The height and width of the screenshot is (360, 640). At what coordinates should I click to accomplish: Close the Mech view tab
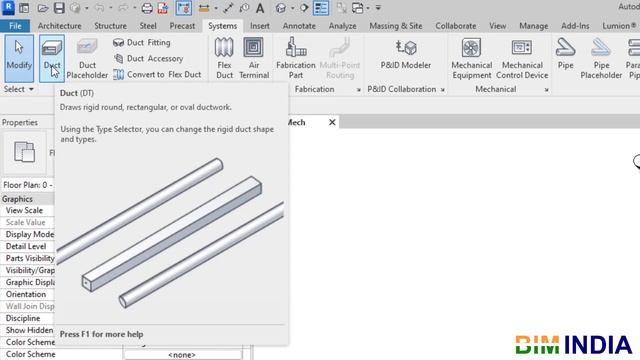coord(332,122)
